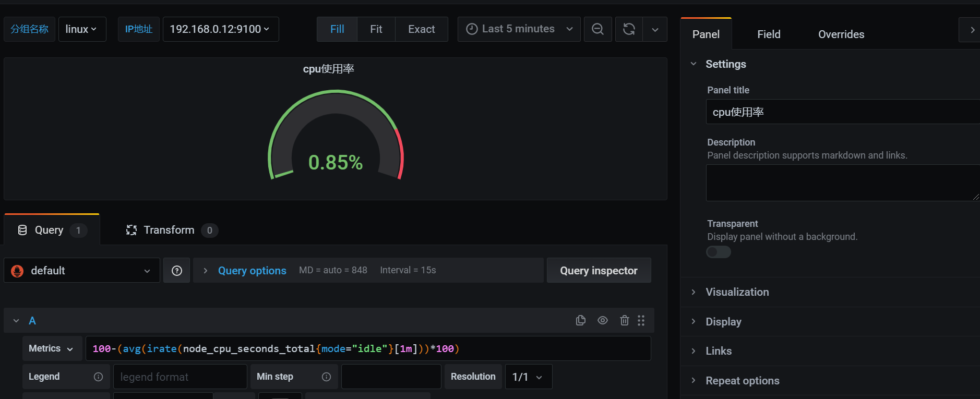Click the Legend info icon
Image resolution: width=980 pixels, height=399 pixels.
tap(98, 377)
